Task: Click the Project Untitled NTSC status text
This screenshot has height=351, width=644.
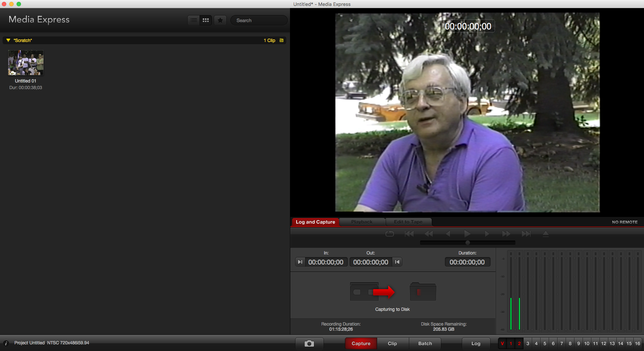Action: point(52,343)
